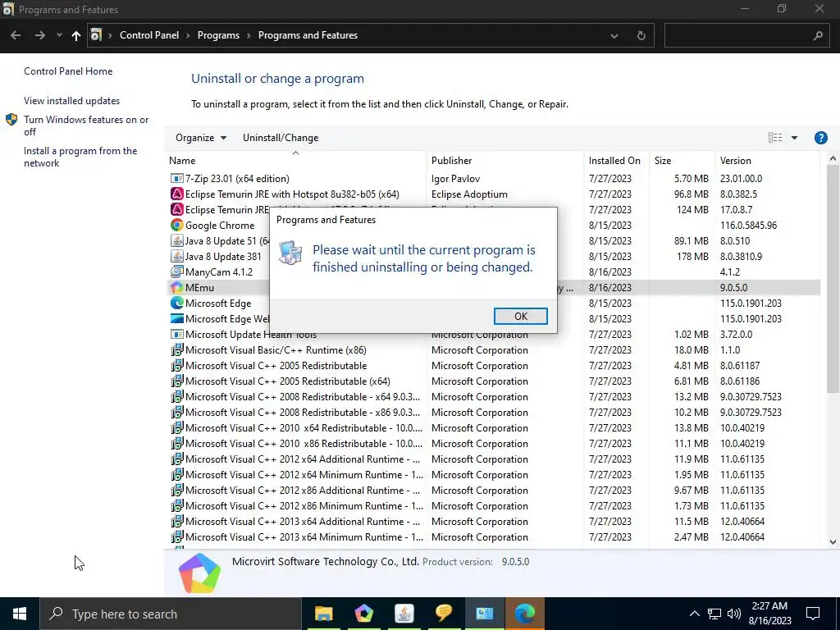
Task: Refresh the Programs and Features view
Action: point(641,35)
